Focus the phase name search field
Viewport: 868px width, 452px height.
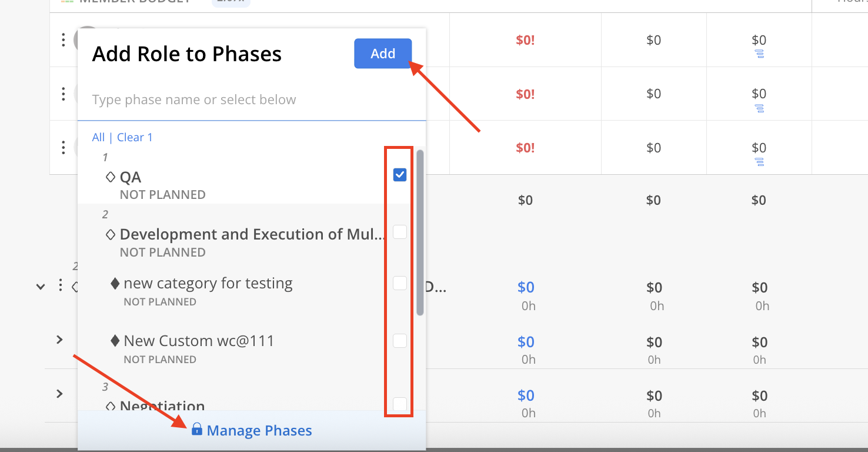252,99
